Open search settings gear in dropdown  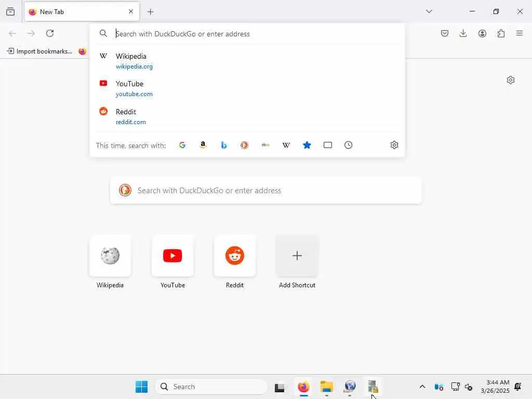coord(394,145)
